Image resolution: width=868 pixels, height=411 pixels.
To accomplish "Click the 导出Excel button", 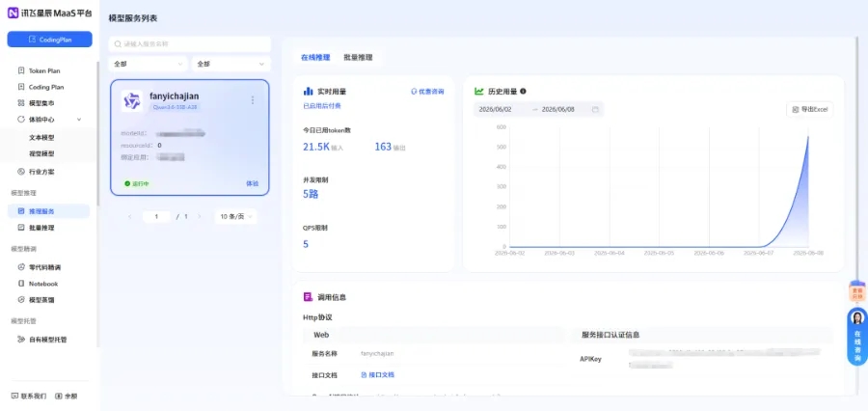I will click(810, 109).
